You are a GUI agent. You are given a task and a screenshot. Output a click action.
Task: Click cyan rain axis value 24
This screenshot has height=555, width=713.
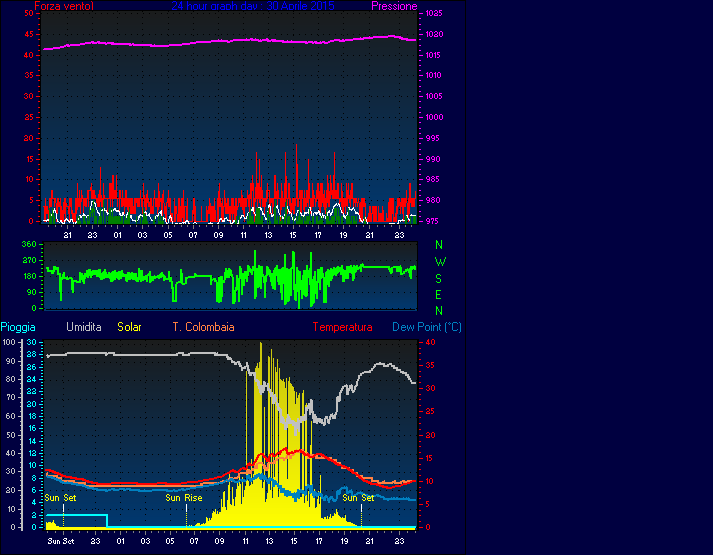click(32, 379)
